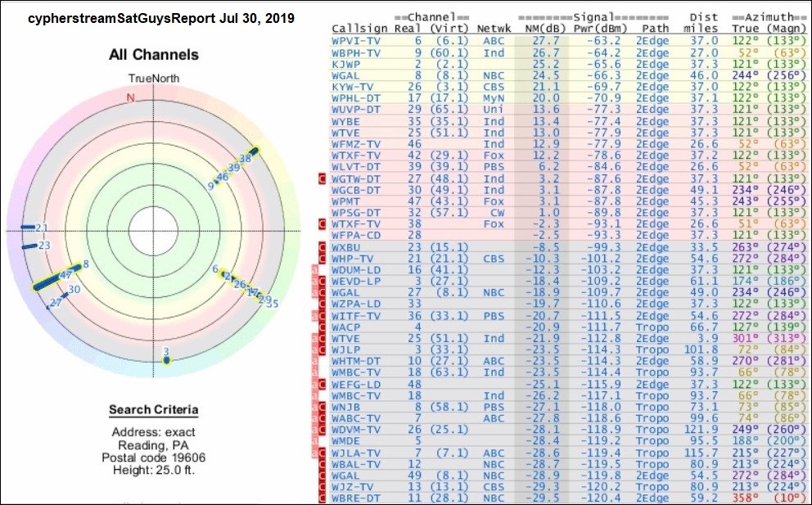Click the red C icon in the WDVM-TV row

pos(322,430)
